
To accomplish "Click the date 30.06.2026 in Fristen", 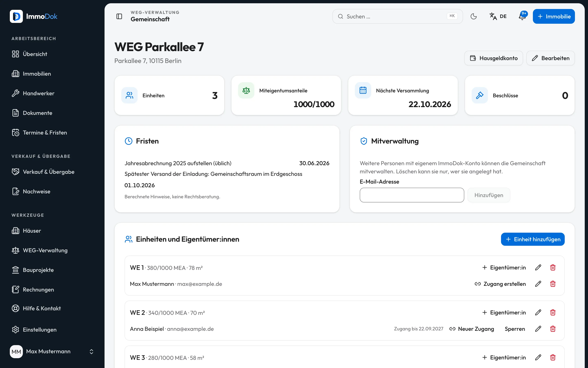I will [314, 163].
